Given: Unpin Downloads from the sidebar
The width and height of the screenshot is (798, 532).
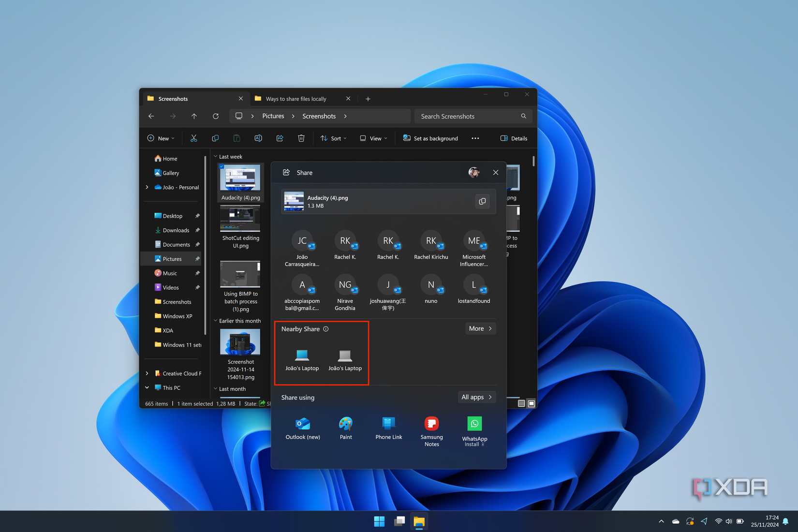Looking at the screenshot, I should click(x=198, y=230).
